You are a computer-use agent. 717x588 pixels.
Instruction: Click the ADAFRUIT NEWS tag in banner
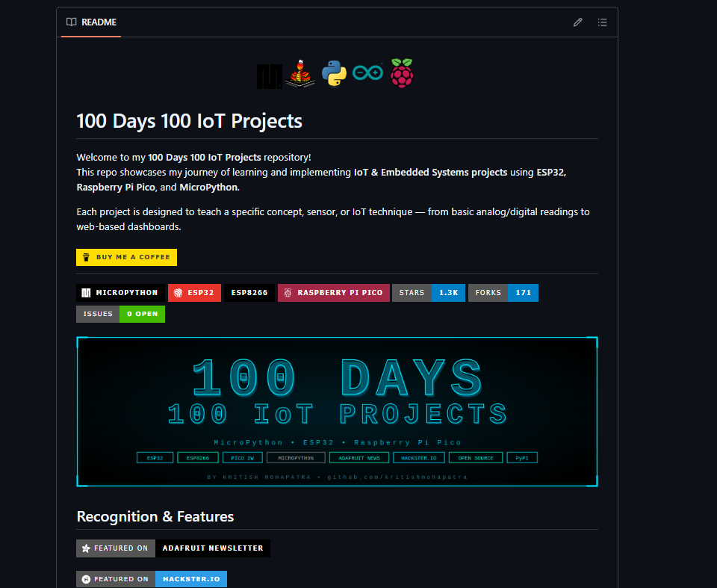pos(359,458)
